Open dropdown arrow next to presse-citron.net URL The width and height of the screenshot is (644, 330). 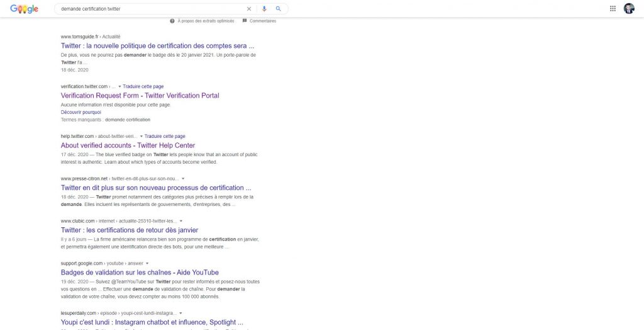182,178
